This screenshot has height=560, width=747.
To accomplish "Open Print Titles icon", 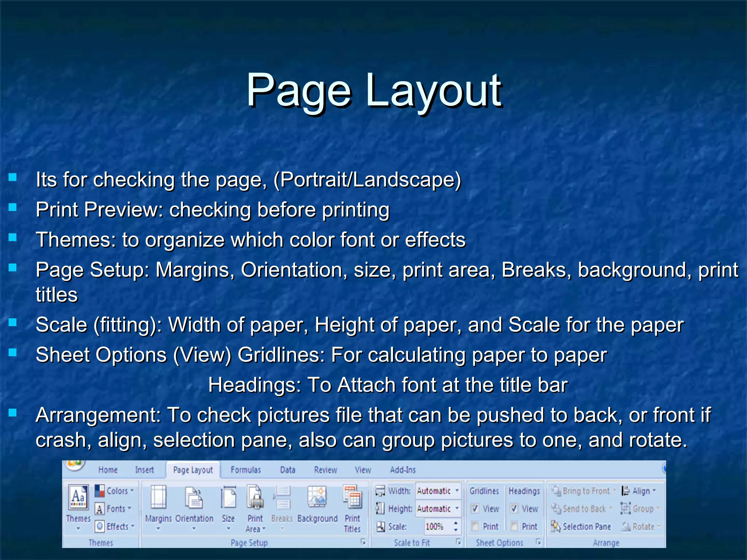I will point(352,497).
